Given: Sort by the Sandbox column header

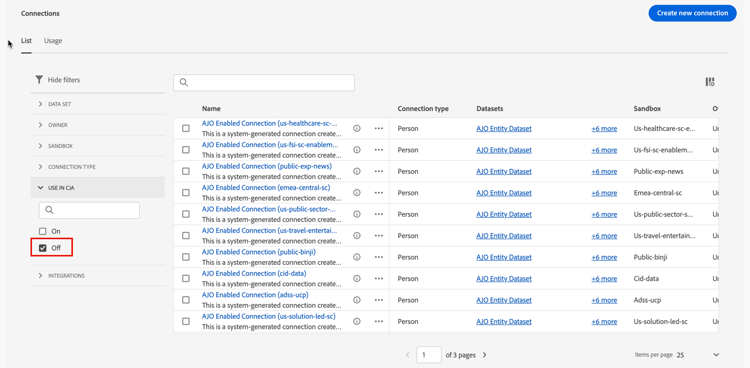Looking at the screenshot, I should [647, 109].
